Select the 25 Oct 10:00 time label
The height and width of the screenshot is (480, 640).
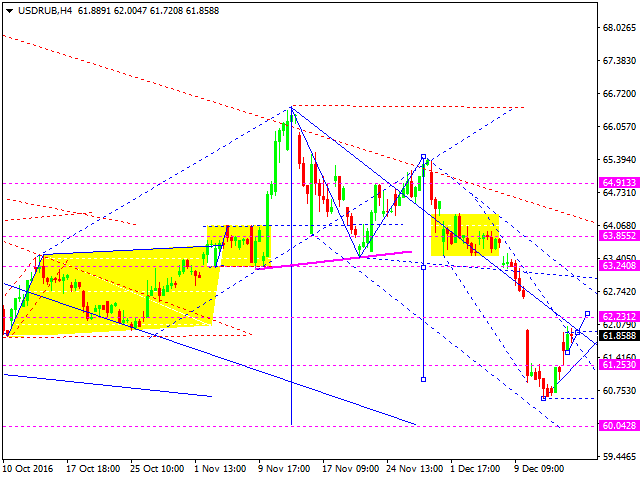click(x=157, y=469)
